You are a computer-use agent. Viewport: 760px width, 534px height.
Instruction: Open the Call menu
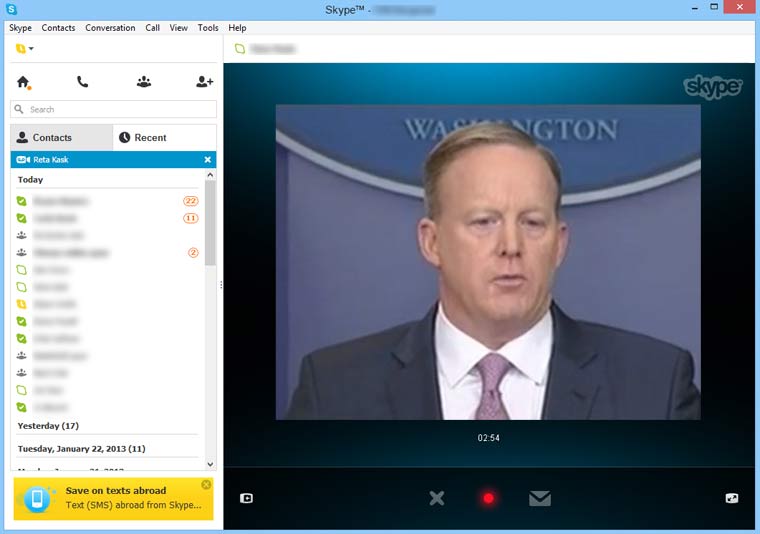(152, 28)
